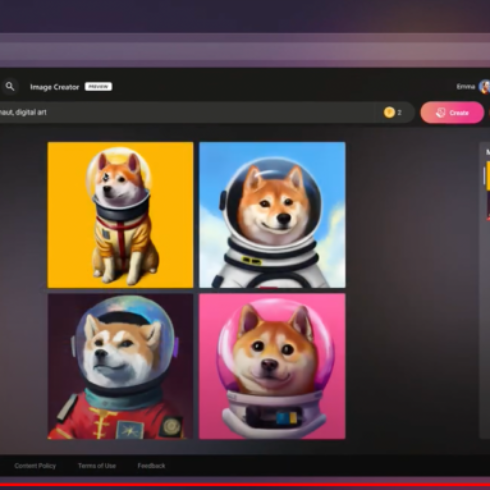Open the Image Creator title link
The width and height of the screenshot is (490, 490).
coord(55,87)
